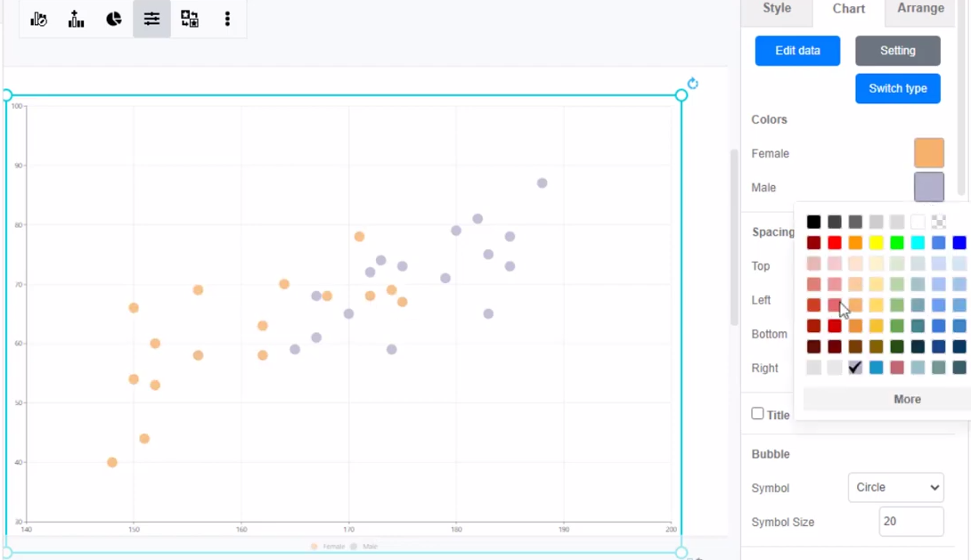Change the Female series color swatch
This screenshot has height=560, width=971.
(929, 152)
